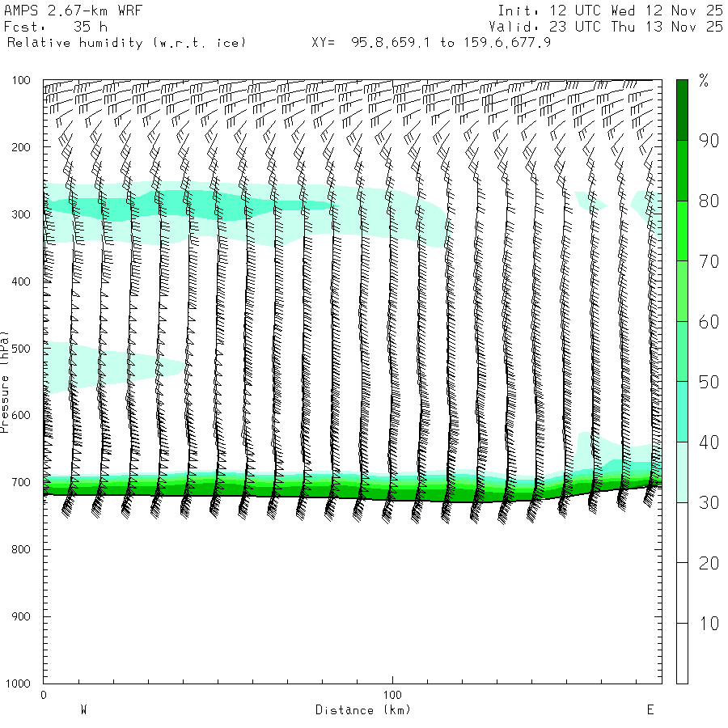Click the colorbar label 70
Screen dimensions: 728x728
[x=709, y=261]
